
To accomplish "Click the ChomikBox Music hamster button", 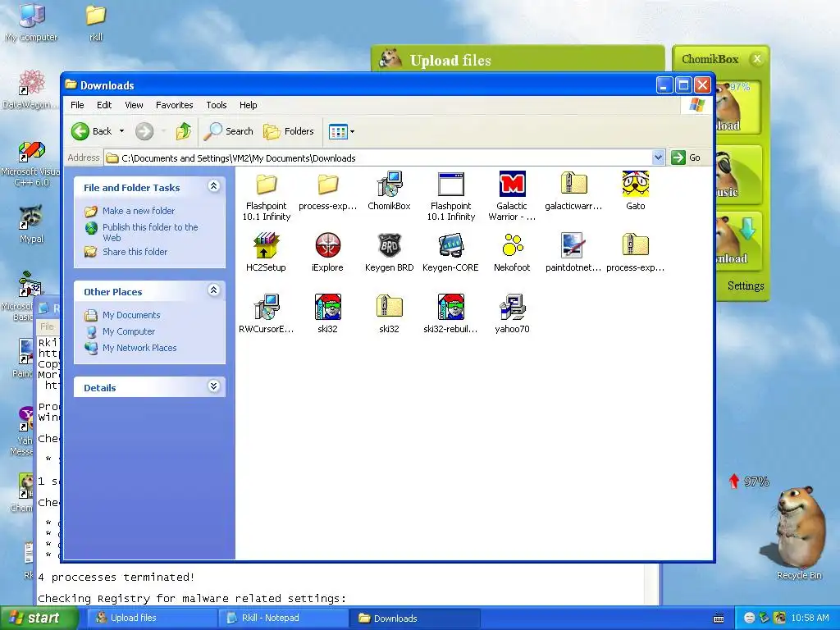I will 738,175.
